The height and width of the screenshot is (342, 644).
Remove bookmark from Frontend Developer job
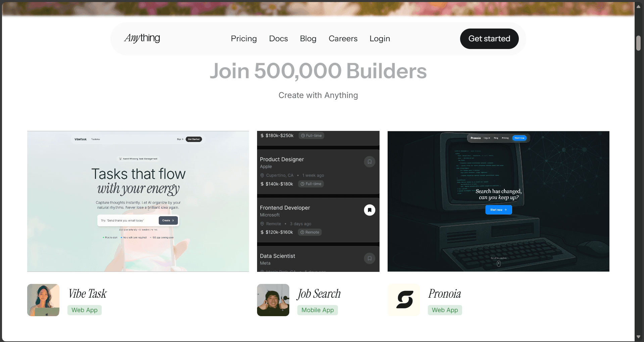(369, 210)
